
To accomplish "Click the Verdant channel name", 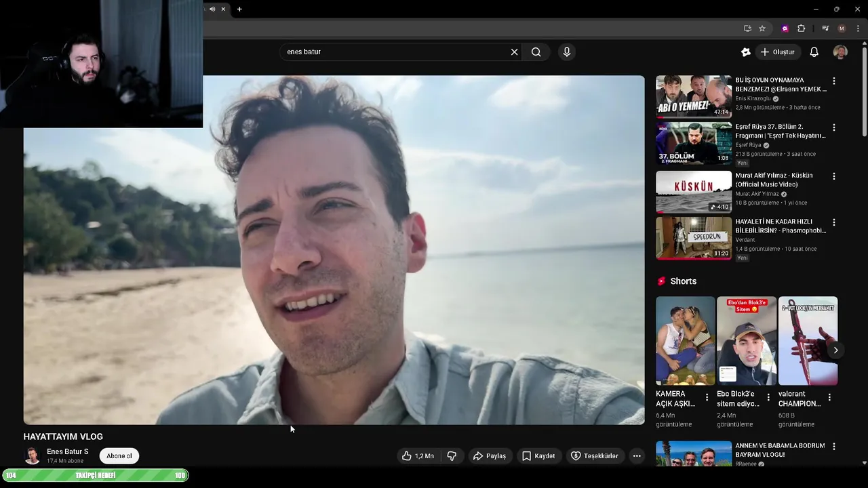I will coord(745,239).
